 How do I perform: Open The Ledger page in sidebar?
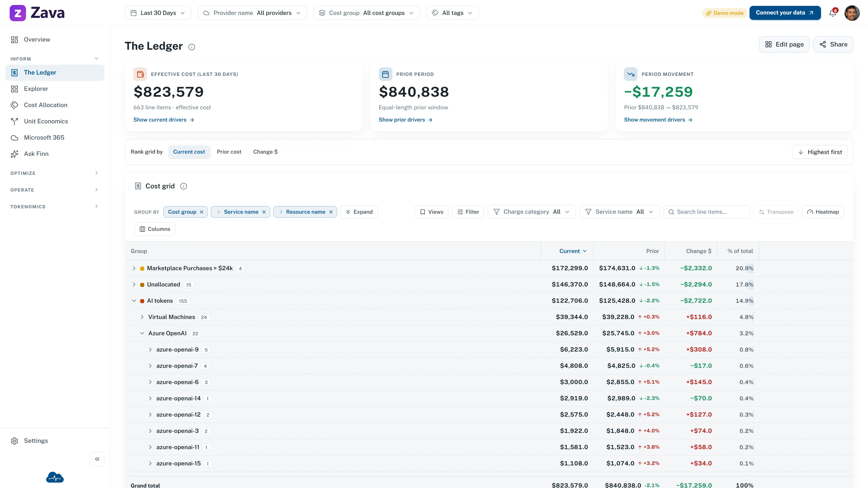point(55,73)
